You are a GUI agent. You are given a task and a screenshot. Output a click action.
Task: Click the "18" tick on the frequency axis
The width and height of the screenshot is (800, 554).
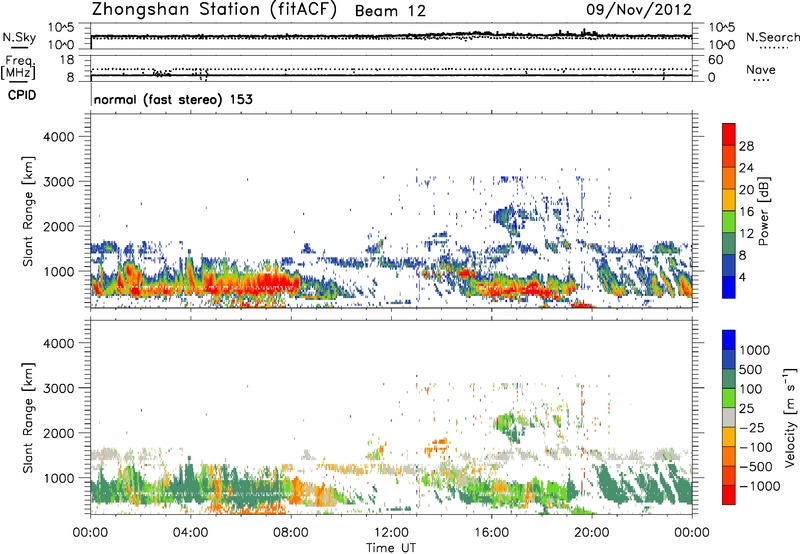pyautogui.click(x=67, y=60)
